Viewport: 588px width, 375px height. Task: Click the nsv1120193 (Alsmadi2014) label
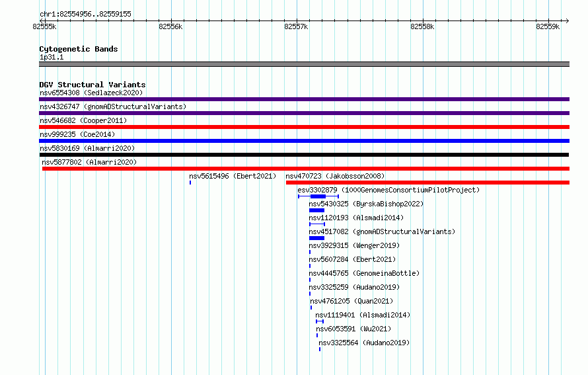tap(356, 218)
